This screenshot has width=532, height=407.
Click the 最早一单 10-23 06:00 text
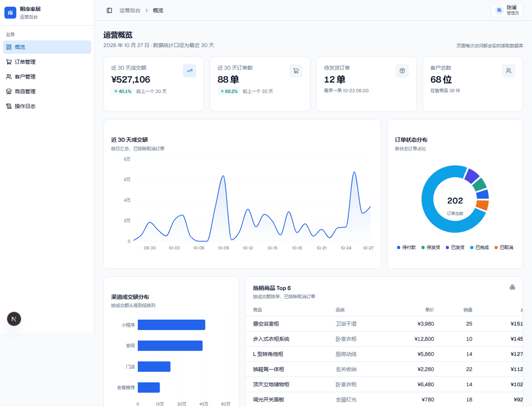click(x=346, y=91)
